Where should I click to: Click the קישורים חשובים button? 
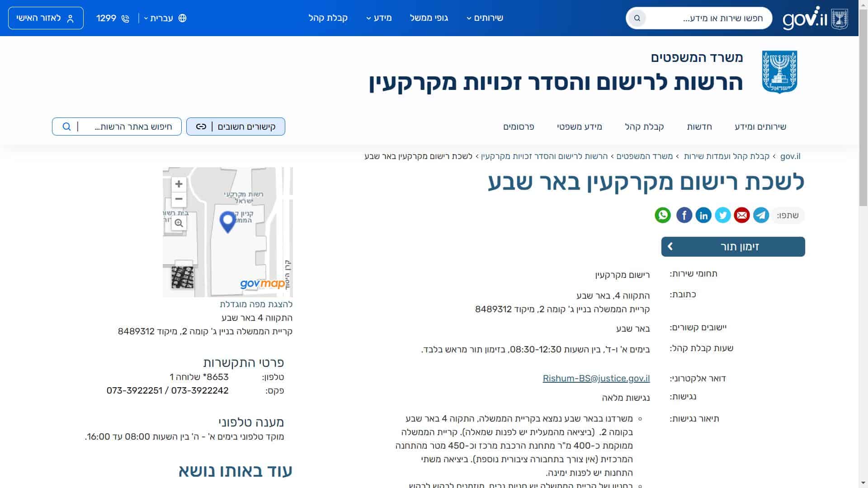point(236,127)
